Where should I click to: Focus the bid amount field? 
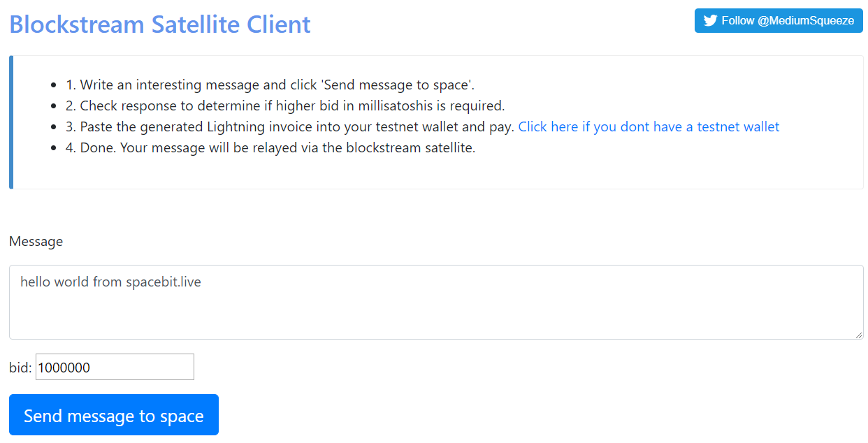click(x=115, y=367)
